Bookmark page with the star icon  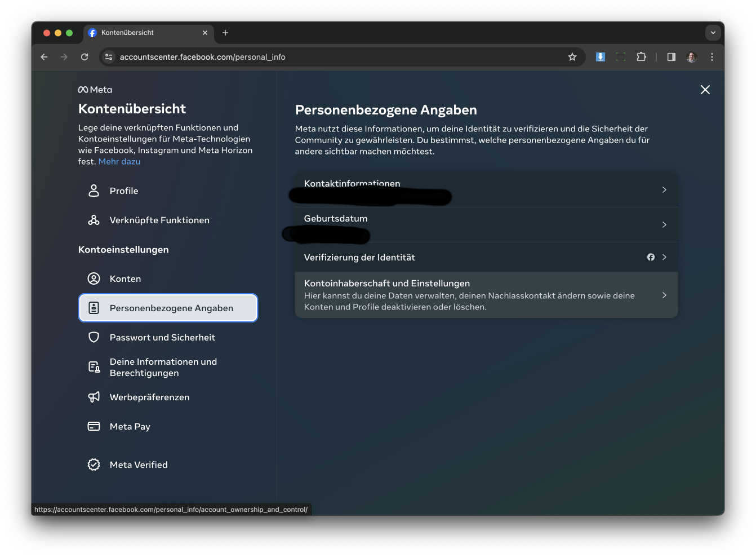pyautogui.click(x=572, y=57)
